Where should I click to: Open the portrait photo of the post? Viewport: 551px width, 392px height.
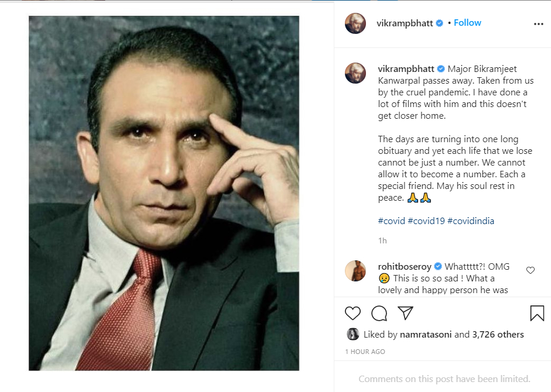(164, 193)
